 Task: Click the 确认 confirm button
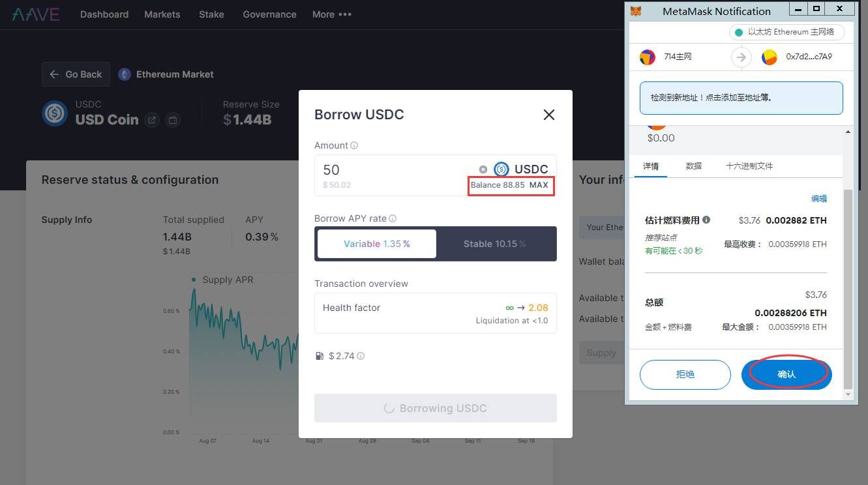coord(786,374)
